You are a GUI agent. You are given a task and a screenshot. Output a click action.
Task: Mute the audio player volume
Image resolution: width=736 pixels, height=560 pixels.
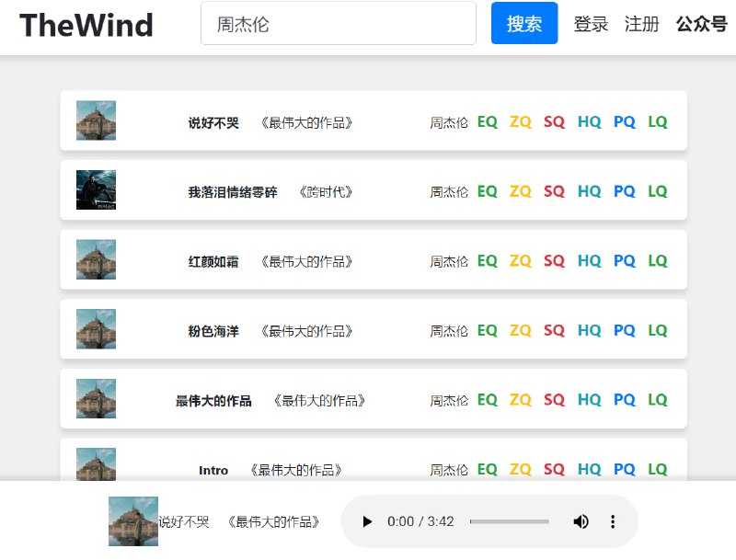(x=581, y=521)
